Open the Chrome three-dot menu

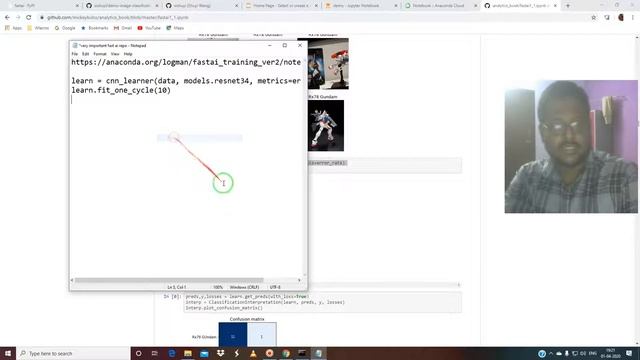coord(633,18)
